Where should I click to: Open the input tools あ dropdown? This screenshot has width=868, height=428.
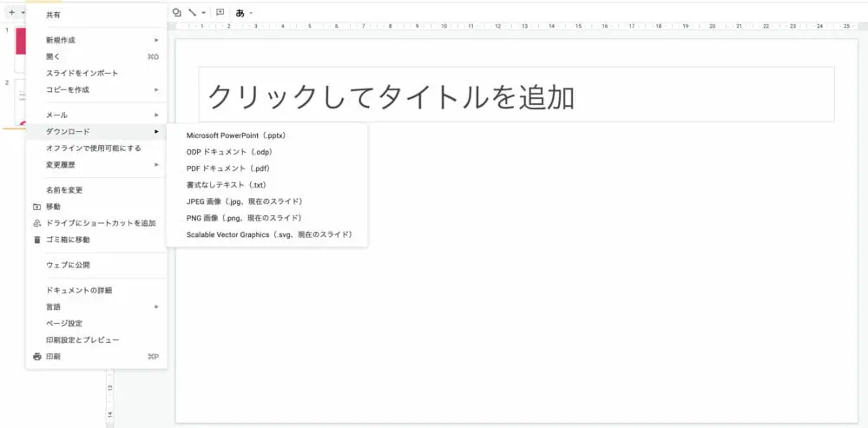[243, 13]
